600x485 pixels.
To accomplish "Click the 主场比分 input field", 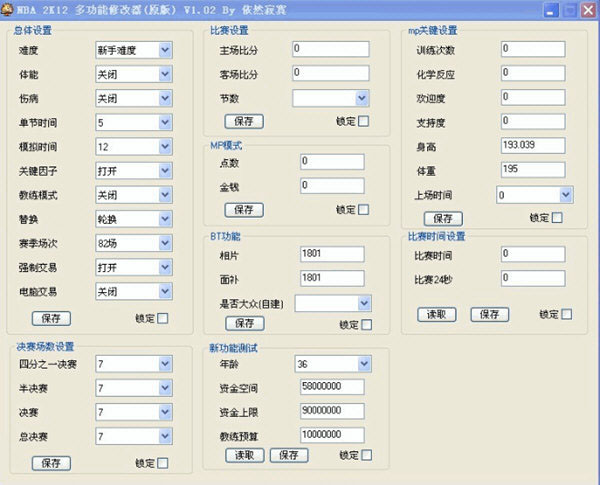I will click(331, 49).
